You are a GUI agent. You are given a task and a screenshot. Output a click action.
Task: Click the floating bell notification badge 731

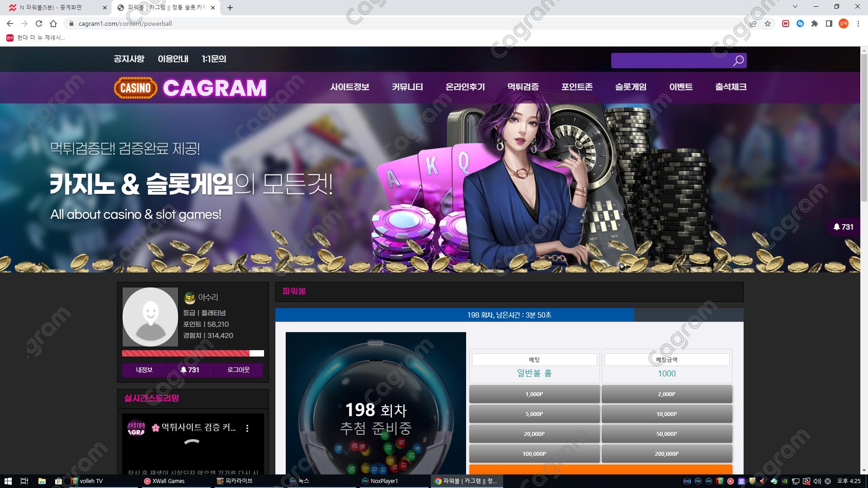coord(843,227)
